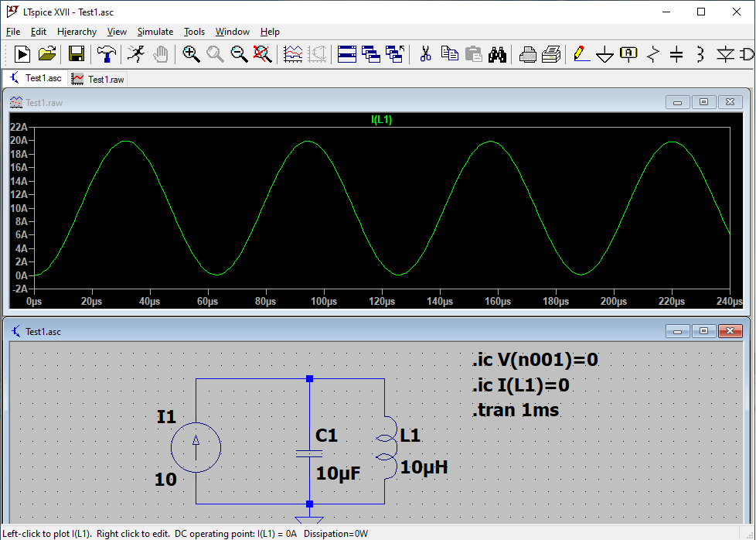This screenshot has height=540, width=756.
Task: Click the Print Setup icon
Action: [551, 54]
